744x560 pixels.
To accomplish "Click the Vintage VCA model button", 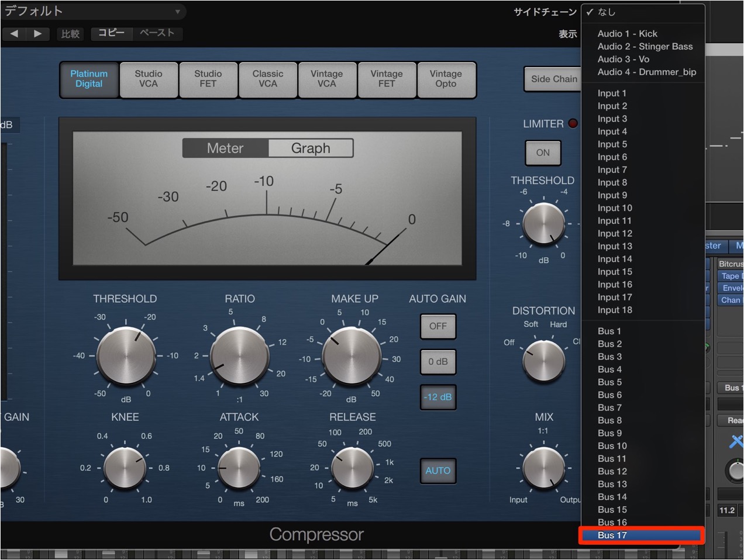I will tap(327, 79).
